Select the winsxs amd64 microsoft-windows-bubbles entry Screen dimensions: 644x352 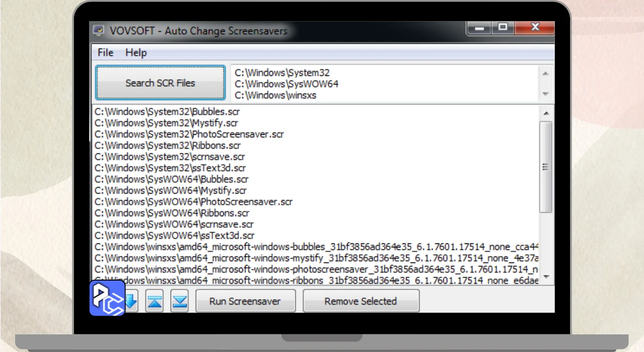pyautogui.click(x=316, y=247)
